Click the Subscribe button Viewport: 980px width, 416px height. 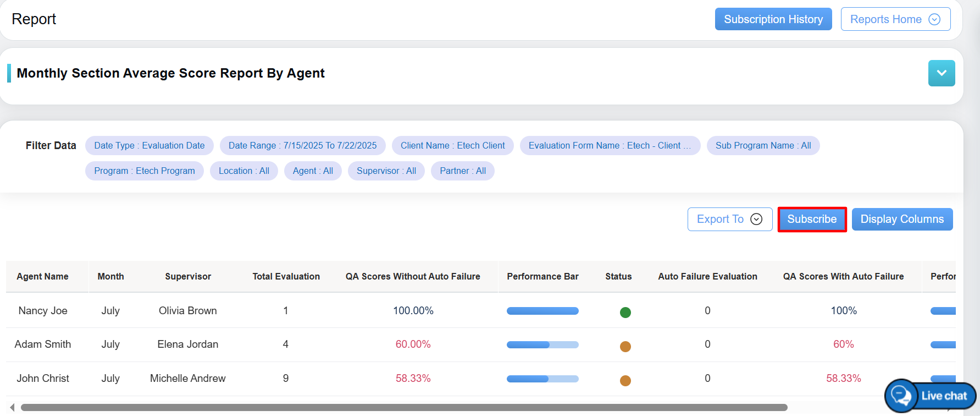click(812, 219)
